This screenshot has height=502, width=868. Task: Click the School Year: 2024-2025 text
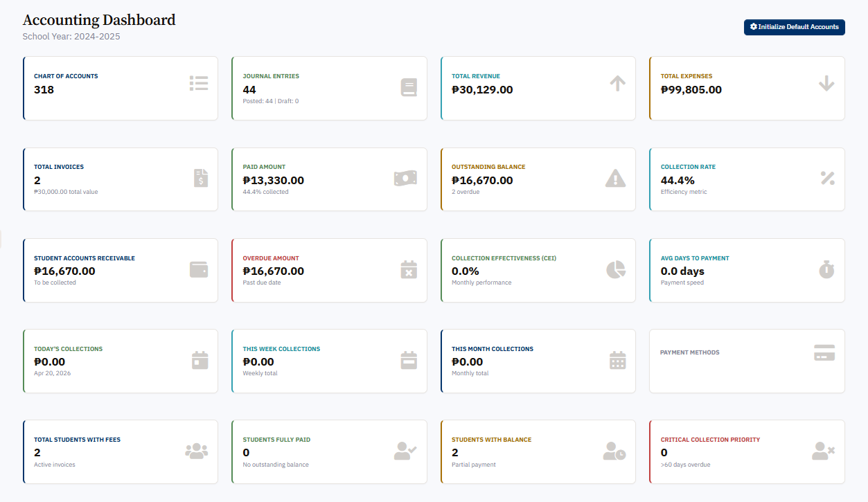[71, 37]
